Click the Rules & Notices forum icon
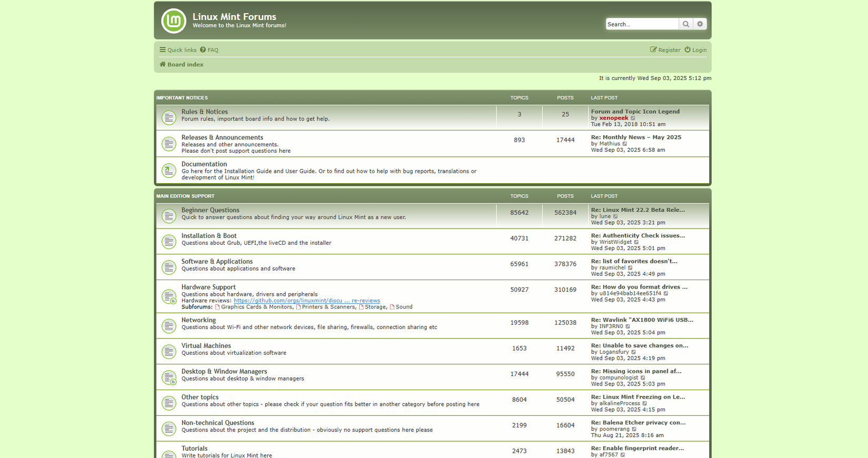 click(169, 117)
